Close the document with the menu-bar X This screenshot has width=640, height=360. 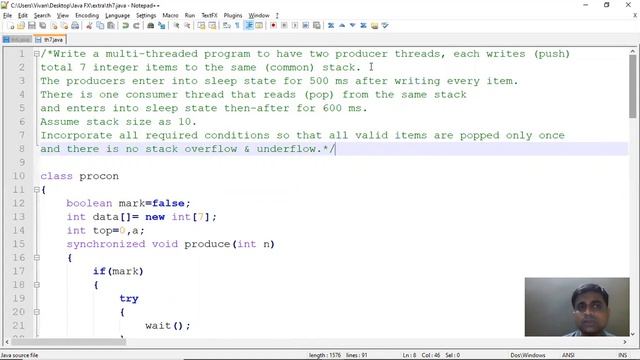pyautogui.click(x=635, y=15)
